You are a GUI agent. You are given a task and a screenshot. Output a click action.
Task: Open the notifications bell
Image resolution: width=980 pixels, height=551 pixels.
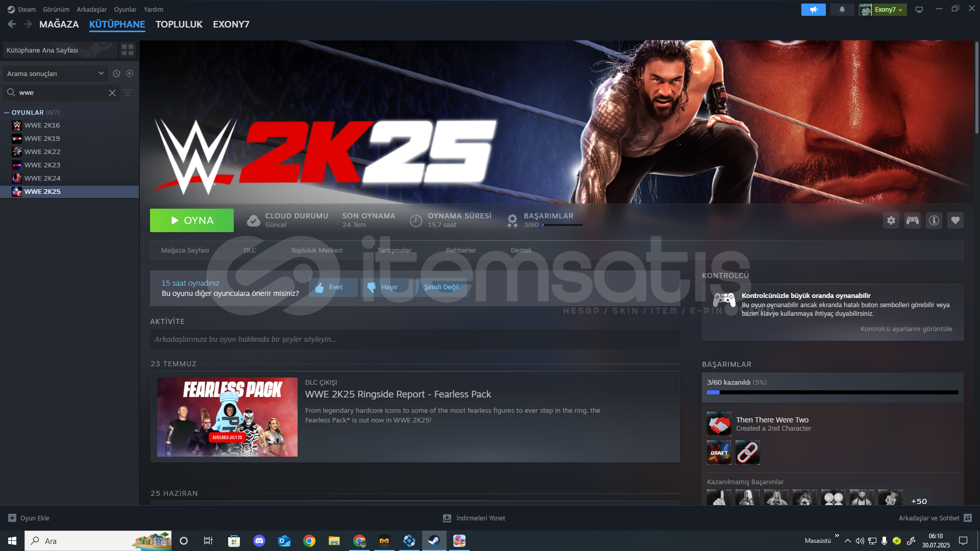click(x=842, y=10)
